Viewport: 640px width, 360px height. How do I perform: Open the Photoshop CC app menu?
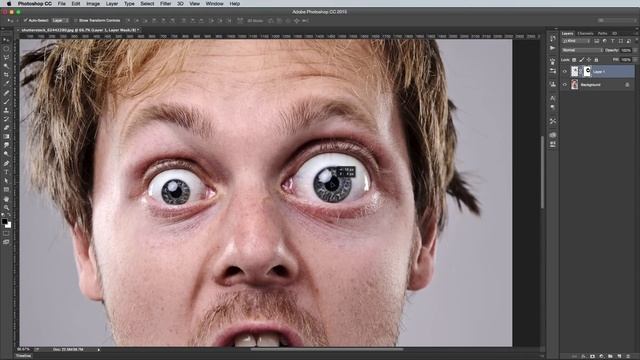click(35, 4)
